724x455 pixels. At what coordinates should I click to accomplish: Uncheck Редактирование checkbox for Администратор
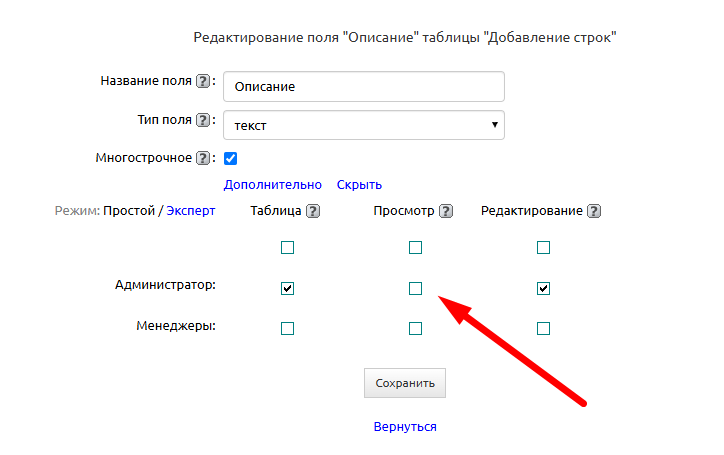pyautogui.click(x=544, y=288)
